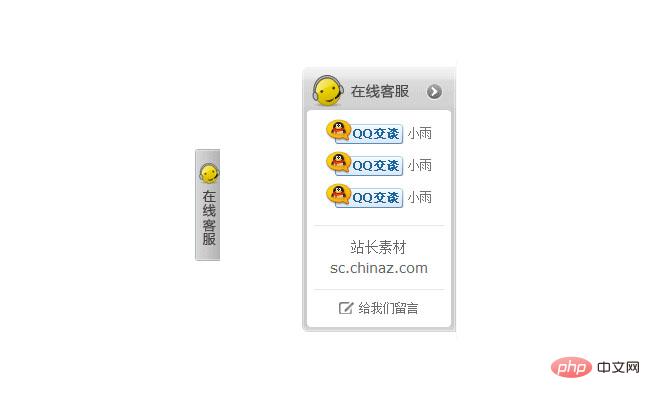
Task: Click the red php logo badge
Action: 571,367
